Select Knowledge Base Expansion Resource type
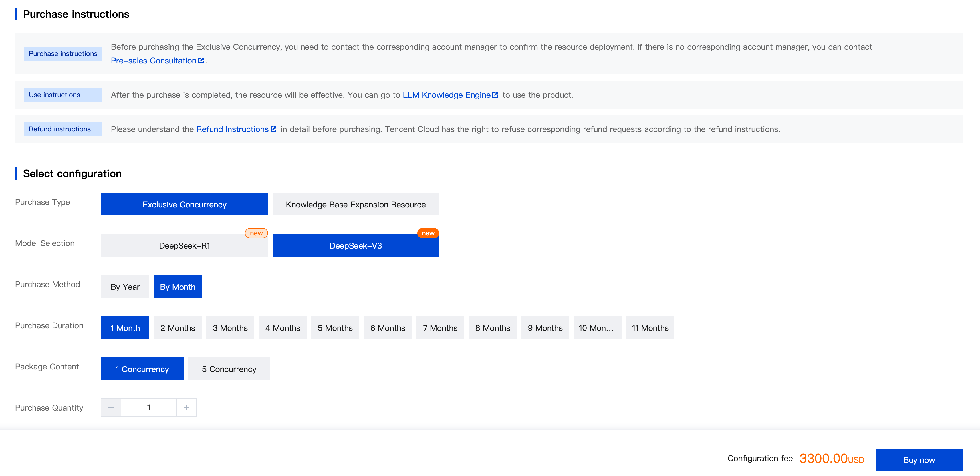 click(355, 205)
